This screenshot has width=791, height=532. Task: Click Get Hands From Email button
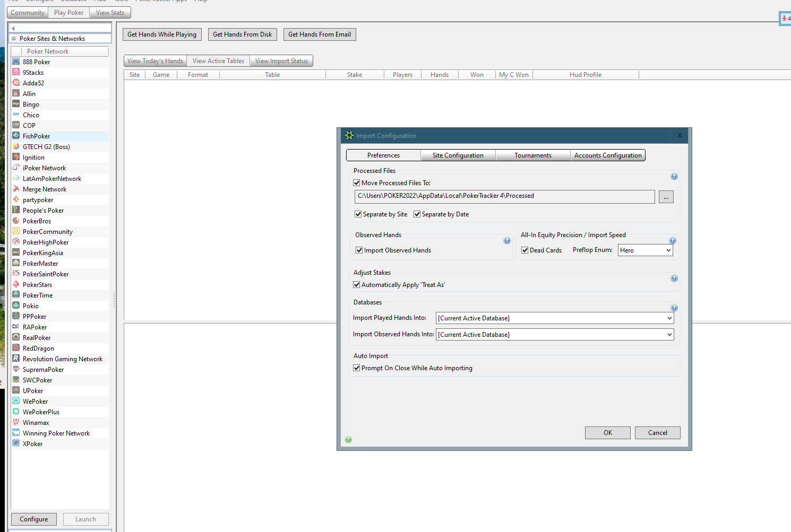[x=320, y=34]
